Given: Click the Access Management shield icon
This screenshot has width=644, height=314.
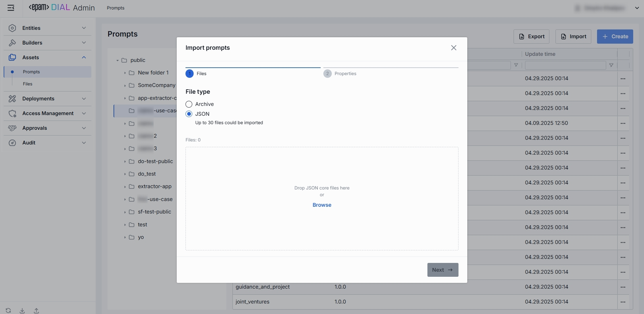Looking at the screenshot, I should [13, 113].
